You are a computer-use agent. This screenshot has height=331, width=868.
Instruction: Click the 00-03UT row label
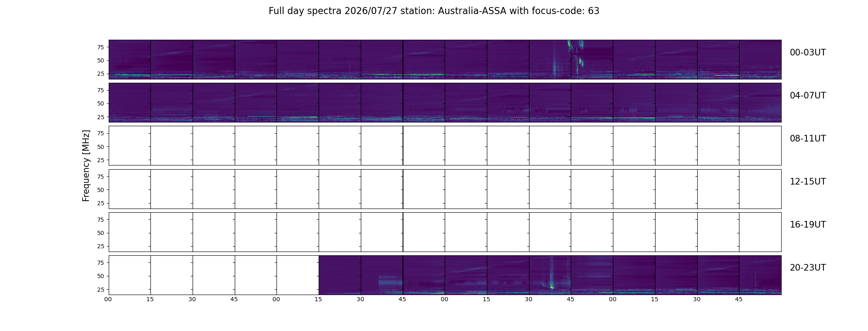[x=808, y=53]
